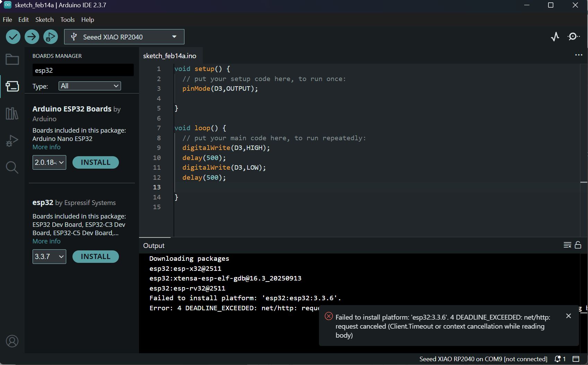Viewport: 588px width, 365px height.
Task: Click the Upload arrow button
Action: click(x=32, y=37)
